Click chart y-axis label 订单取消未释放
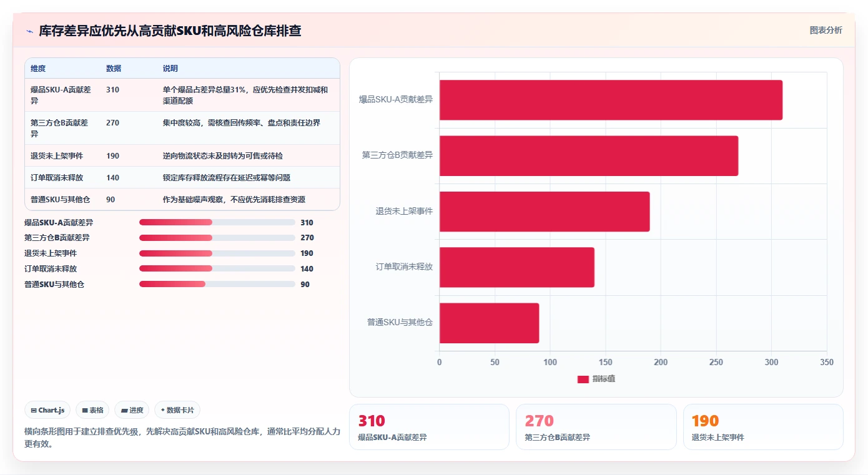This screenshot has height=475, width=868. [x=405, y=267]
